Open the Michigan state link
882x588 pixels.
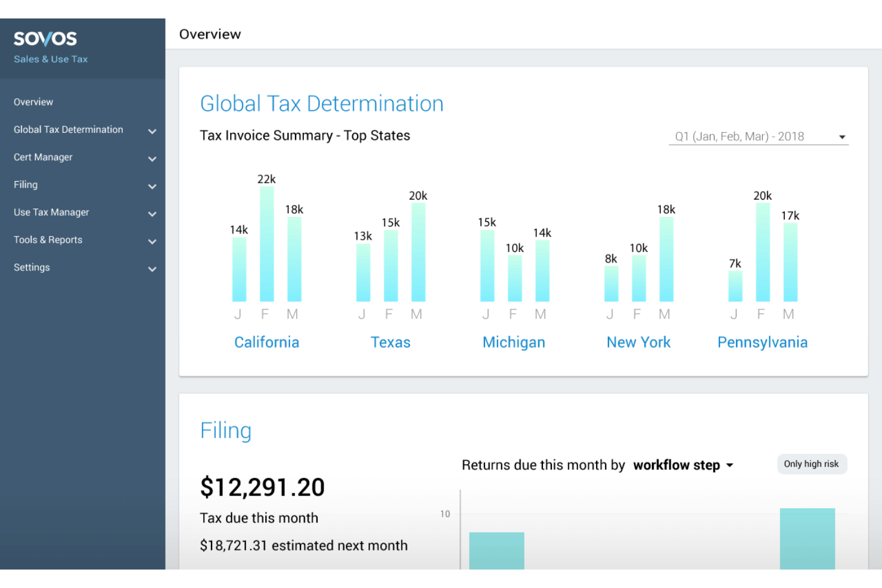(x=514, y=343)
